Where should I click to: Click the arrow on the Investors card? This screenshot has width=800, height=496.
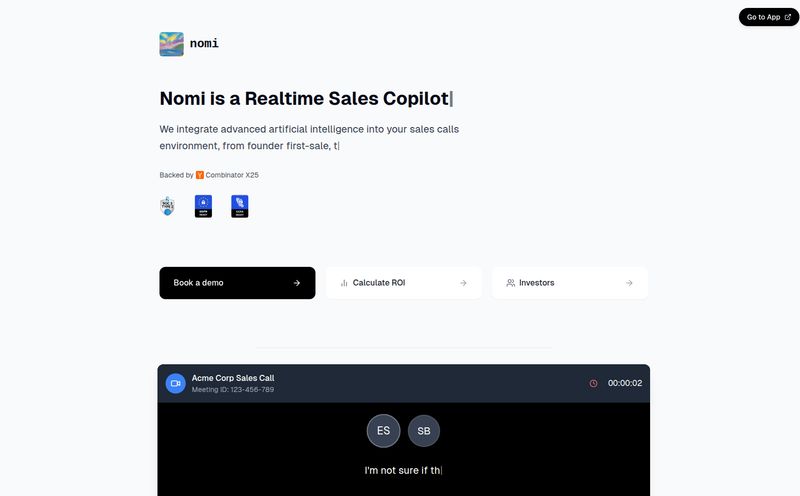(629, 283)
